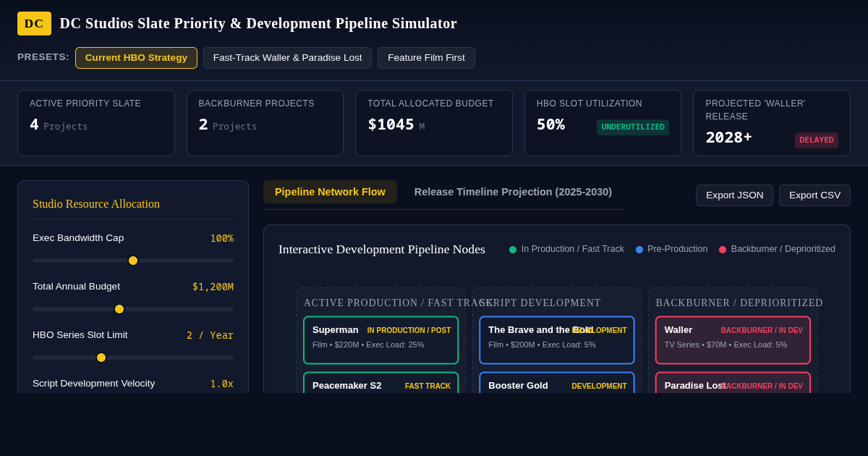Click the page title DC Studios Slate Priority
Viewport: 868px width, 456px height.
tap(258, 23)
